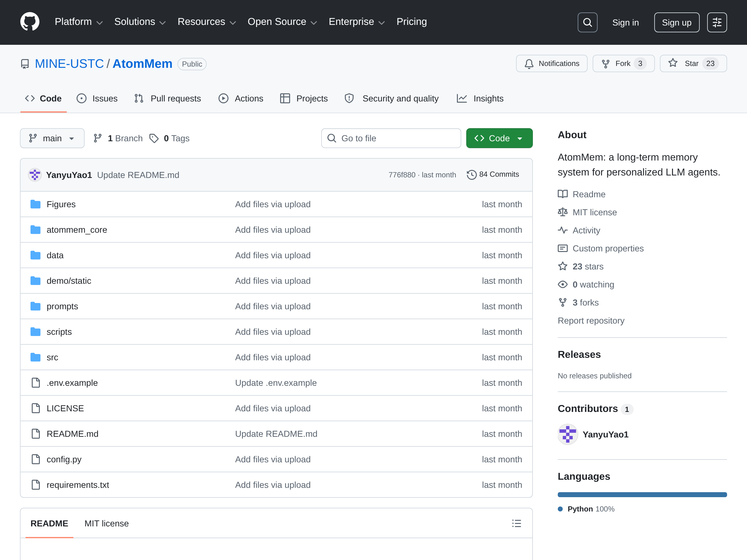Open YanyuYao1's avatar in commit row
Screen dimensions: 747x560
coord(35,175)
